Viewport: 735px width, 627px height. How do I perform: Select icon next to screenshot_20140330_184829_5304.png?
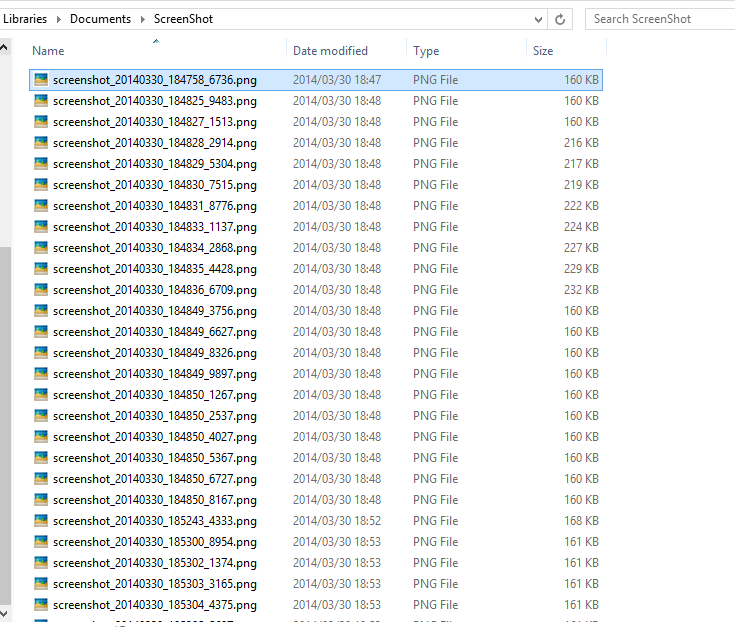coord(41,164)
